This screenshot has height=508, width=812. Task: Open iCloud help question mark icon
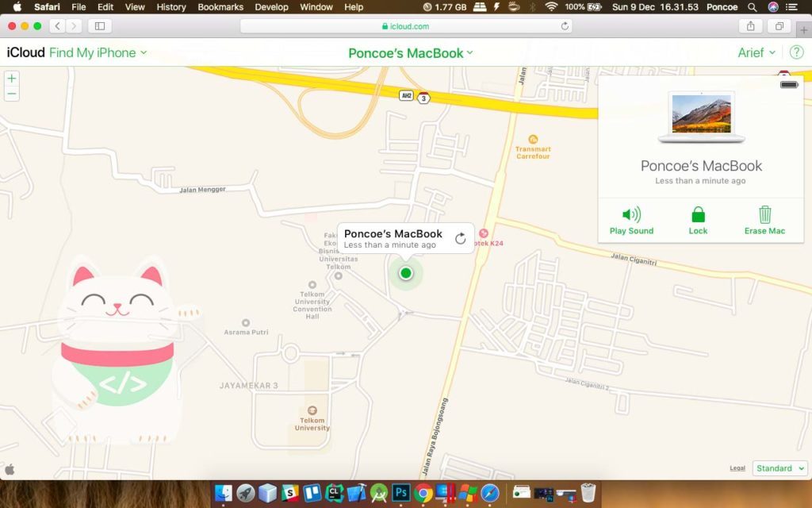796,52
